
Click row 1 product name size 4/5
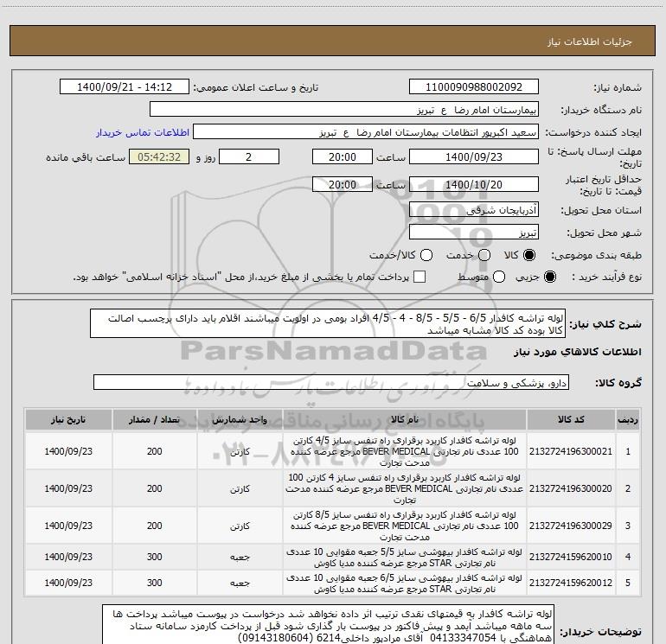point(405,451)
